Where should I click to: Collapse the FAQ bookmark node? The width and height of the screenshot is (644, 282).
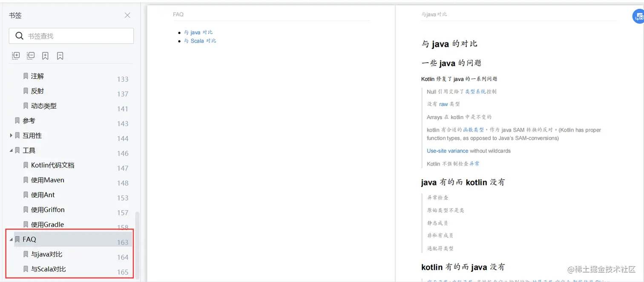(11, 239)
